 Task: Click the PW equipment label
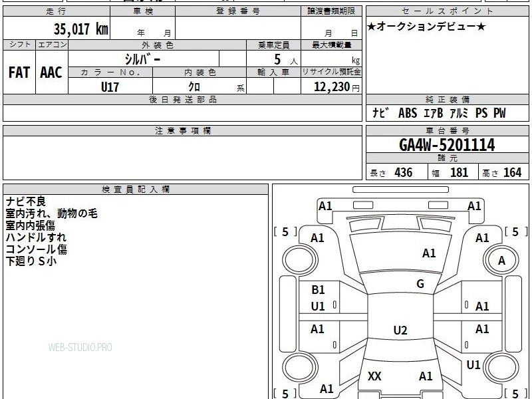pos(499,113)
